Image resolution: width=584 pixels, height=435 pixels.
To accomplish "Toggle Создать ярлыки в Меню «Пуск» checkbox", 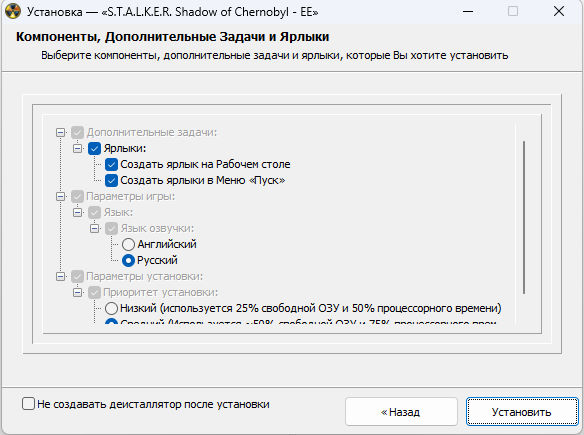I will 111,180.
